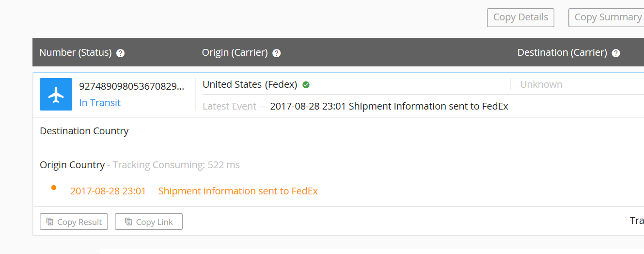Click the In Transit status link
The height and width of the screenshot is (254, 644).
(x=100, y=103)
